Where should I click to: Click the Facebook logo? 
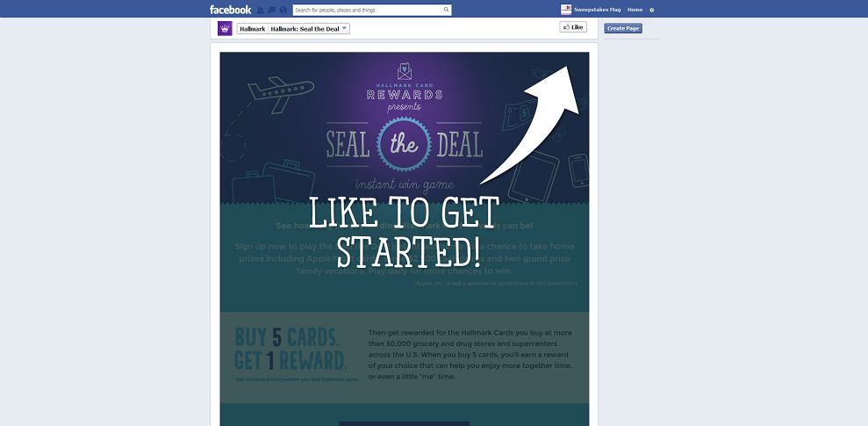click(230, 10)
